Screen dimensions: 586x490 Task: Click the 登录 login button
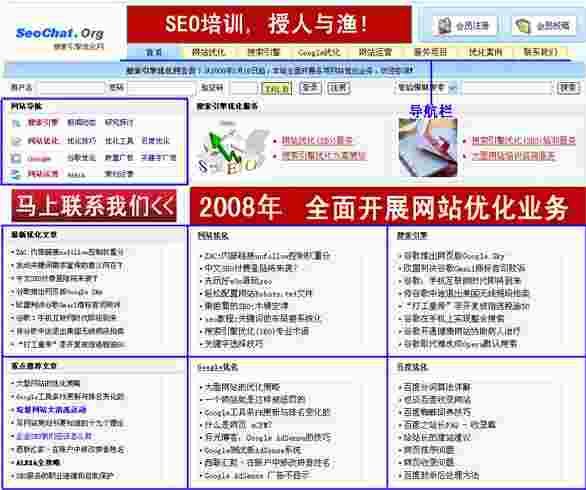[x=310, y=88]
